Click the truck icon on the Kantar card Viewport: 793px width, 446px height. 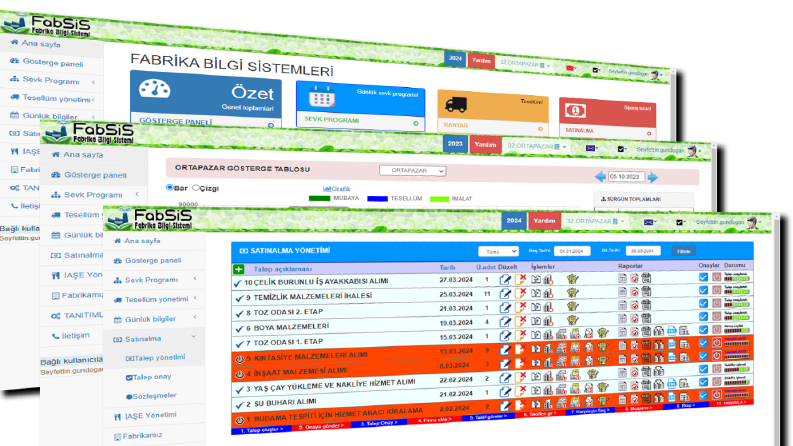455,105
